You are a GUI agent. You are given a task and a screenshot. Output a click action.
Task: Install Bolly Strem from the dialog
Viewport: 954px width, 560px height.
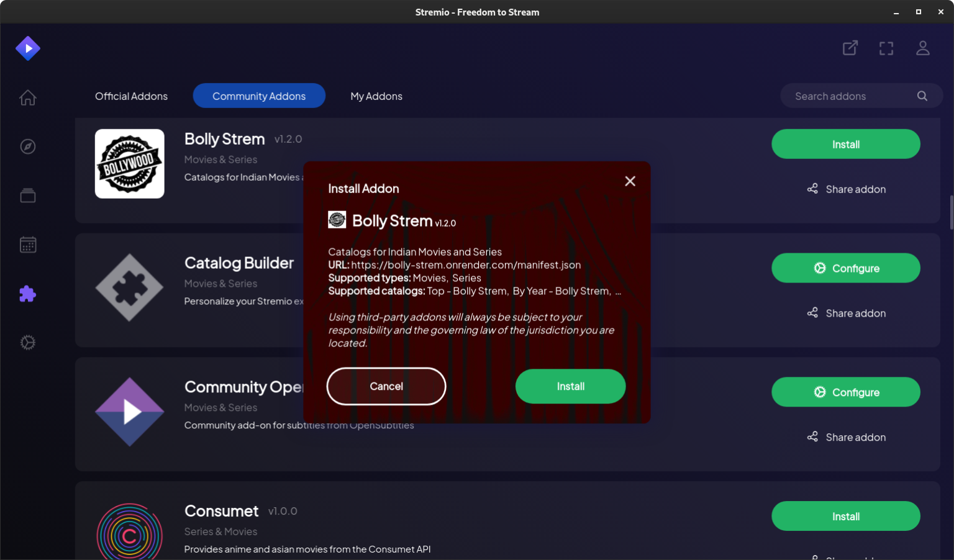(570, 386)
